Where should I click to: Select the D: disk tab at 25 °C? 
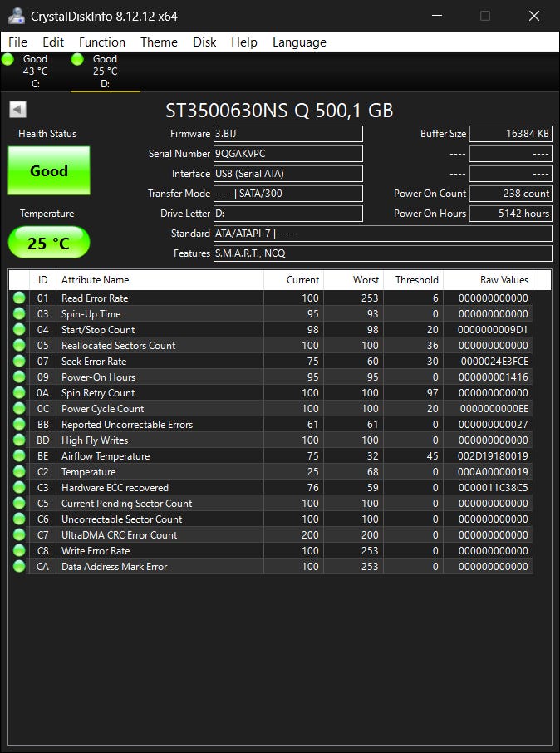point(106,71)
